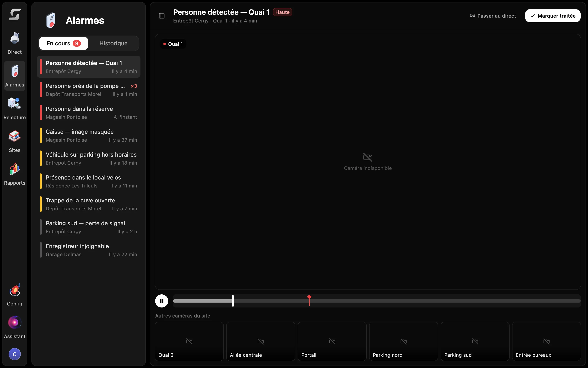The width and height of the screenshot is (588, 368).
Task: Click the Caméra indisponible icon in main view
Action: (x=368, y=157)
